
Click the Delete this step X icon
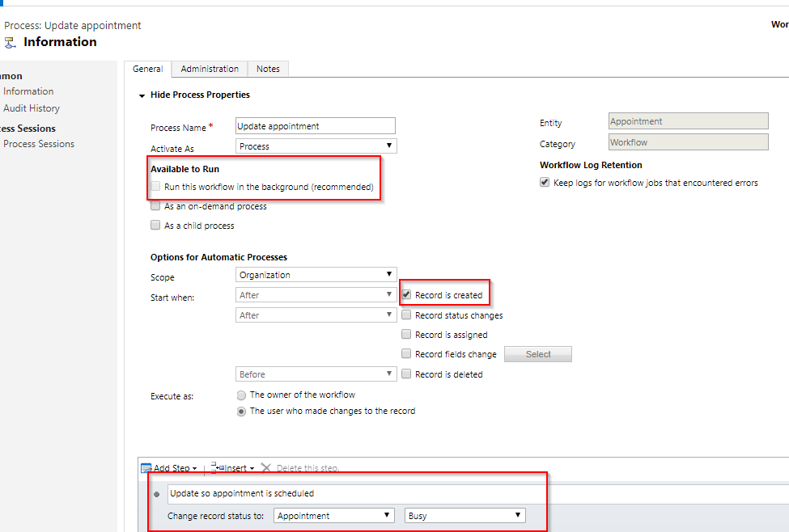pyautogui.click(x=266, y=468)
